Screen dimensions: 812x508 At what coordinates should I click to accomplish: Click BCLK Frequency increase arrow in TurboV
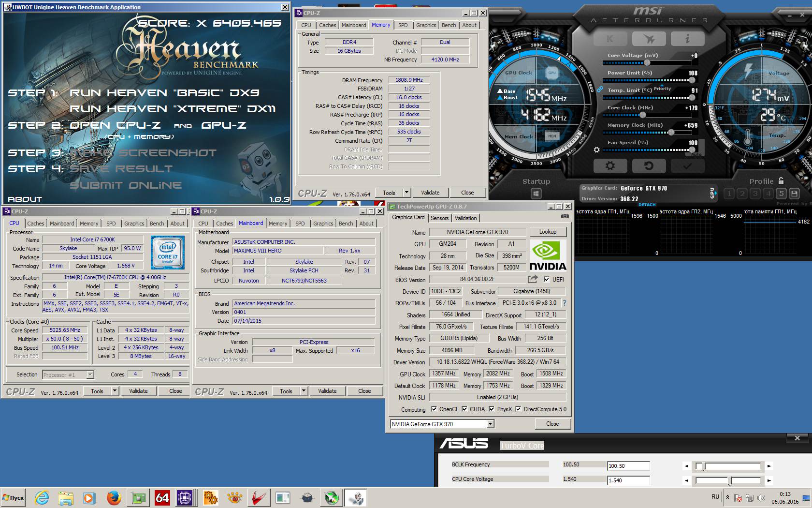tap(769, 466)
